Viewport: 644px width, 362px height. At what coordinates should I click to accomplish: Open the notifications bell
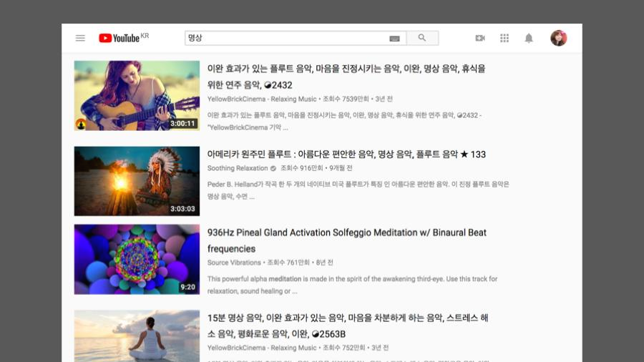pos(529,38)
